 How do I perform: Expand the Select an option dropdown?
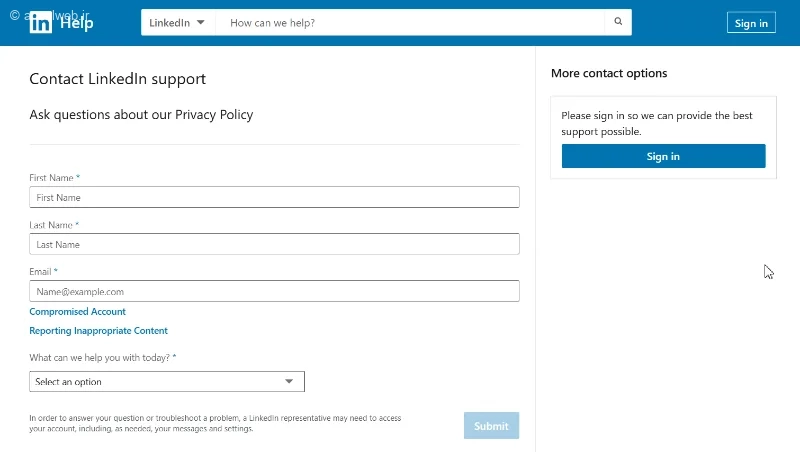(x=167, y=382)
